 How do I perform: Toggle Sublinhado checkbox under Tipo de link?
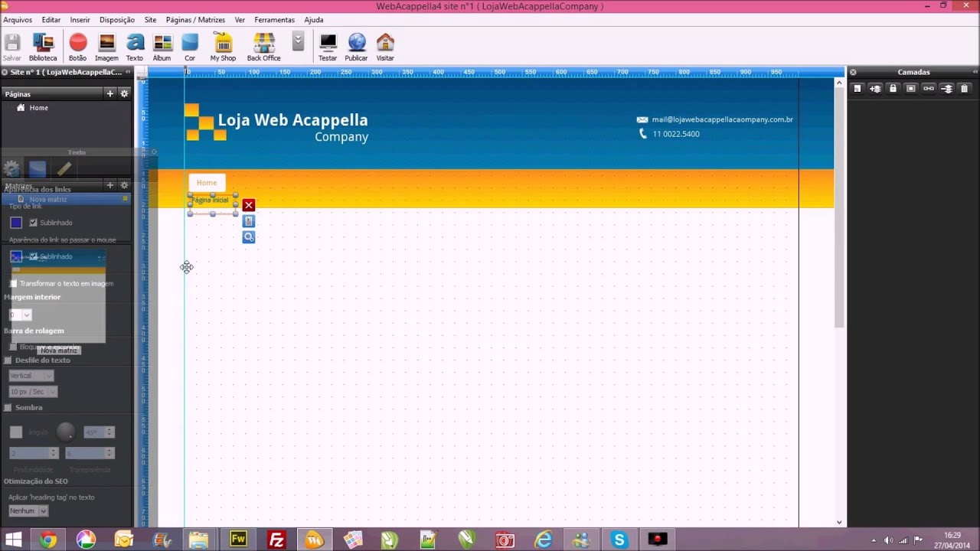click(x=33, y=223)
